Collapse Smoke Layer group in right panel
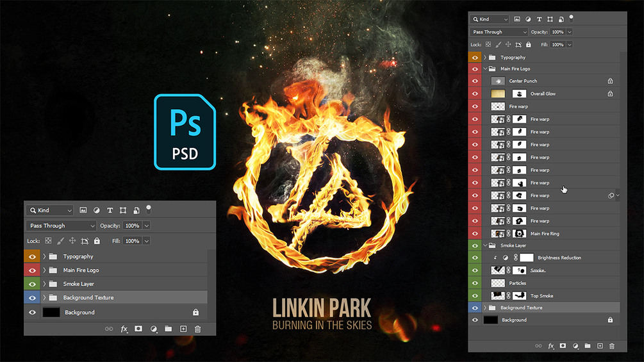This screenshot has height=362, width=644. coord(485,245)
